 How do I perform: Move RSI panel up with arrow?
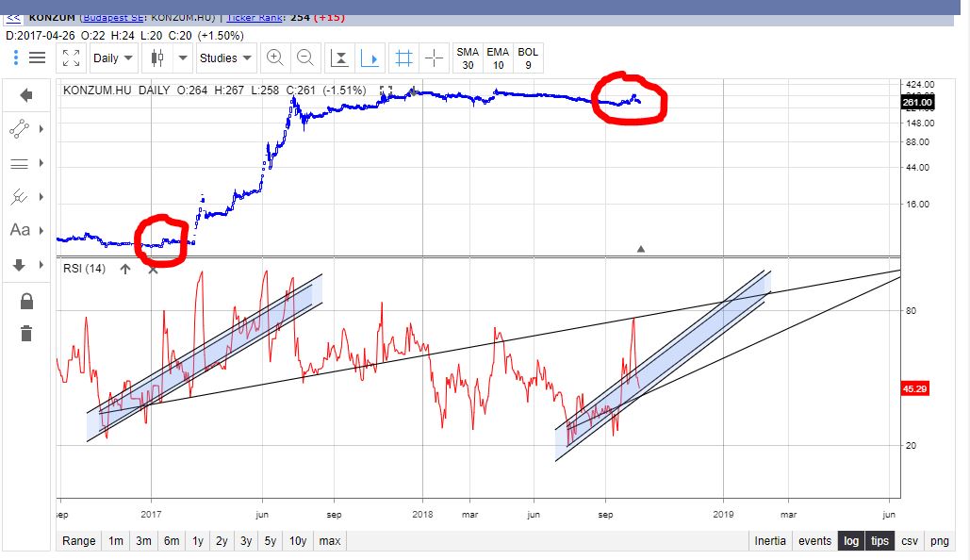(125, 270)
